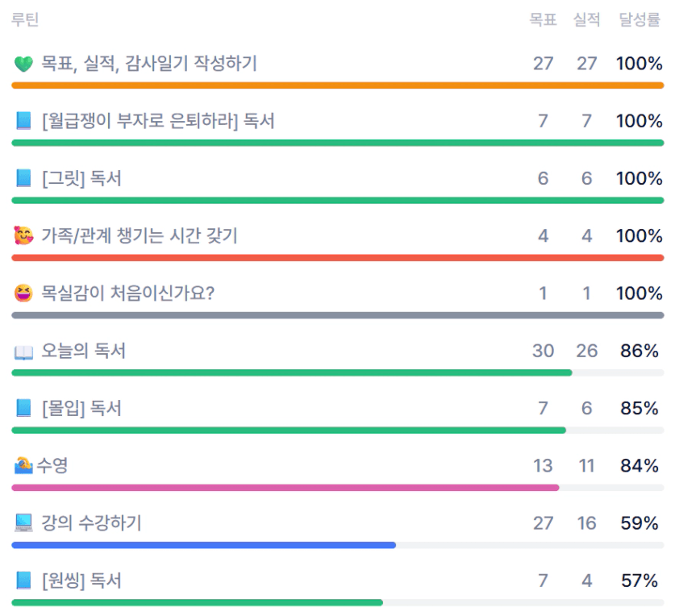Click the green heart icon beside 목표, 실적, 감사일기 작성하기

23,64
